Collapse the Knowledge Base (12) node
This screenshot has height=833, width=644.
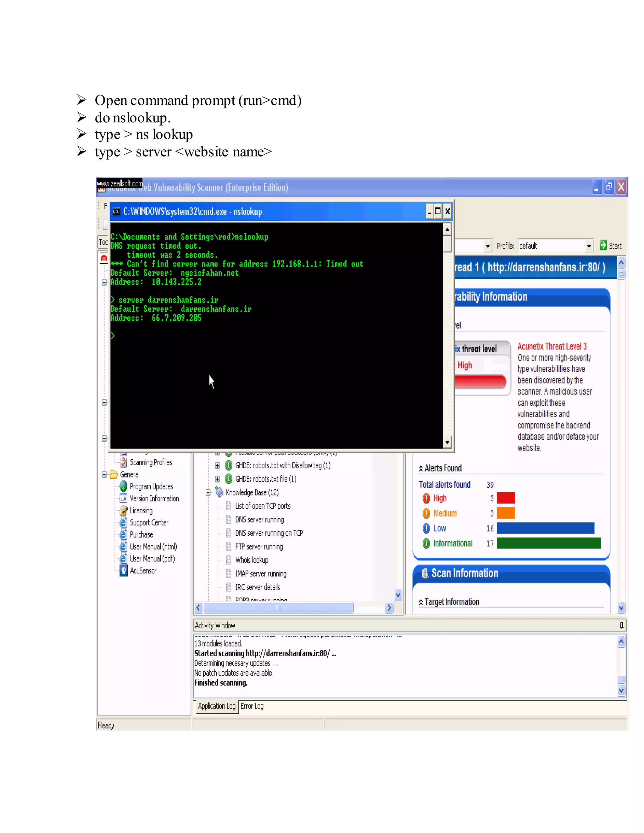click(x=208, y=492)
